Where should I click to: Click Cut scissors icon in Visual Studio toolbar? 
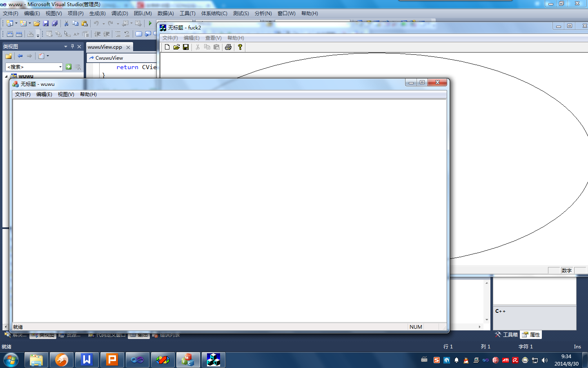click(x=66, y=23)
